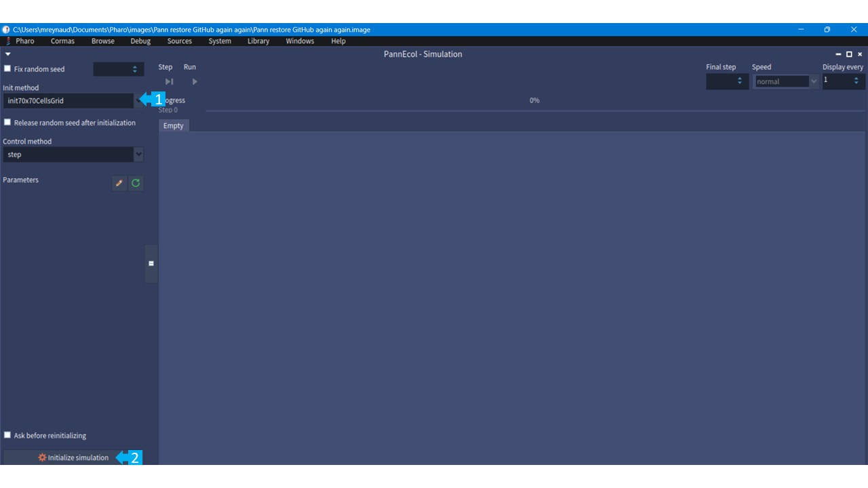Open the window menu triangle icon
Image resolution: width=868 pixels, height=488 pixels.
click(8, 54)
